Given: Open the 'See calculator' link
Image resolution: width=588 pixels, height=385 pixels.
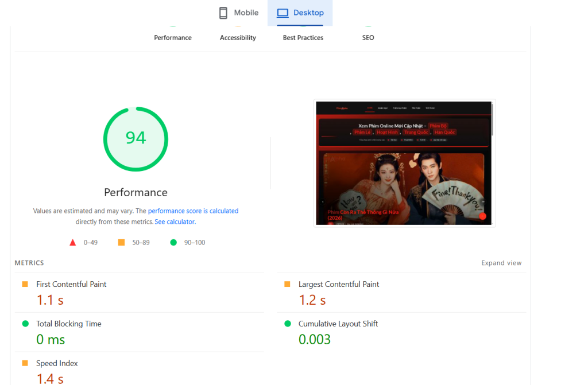Looking at the screenshot, I should [175, 222].
